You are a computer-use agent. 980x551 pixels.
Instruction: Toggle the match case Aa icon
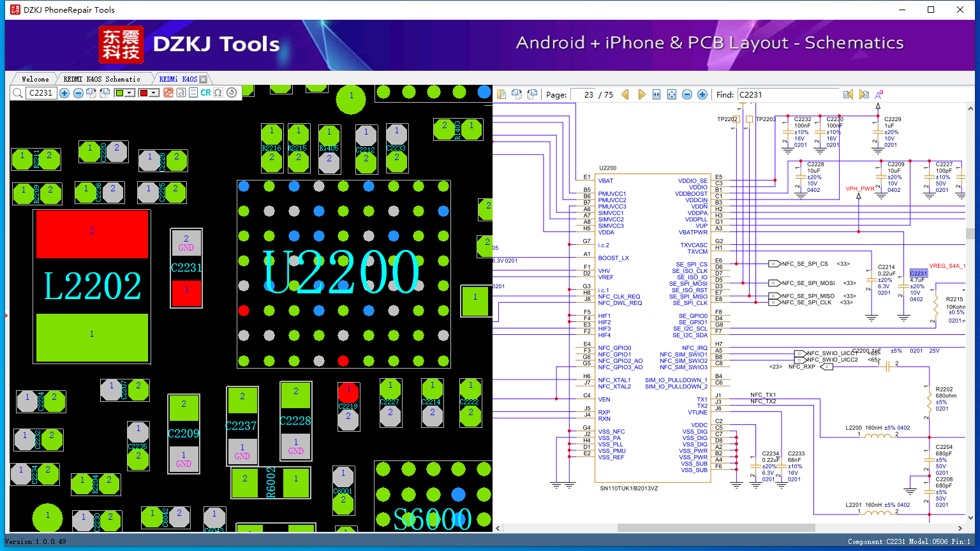[879, 94]
